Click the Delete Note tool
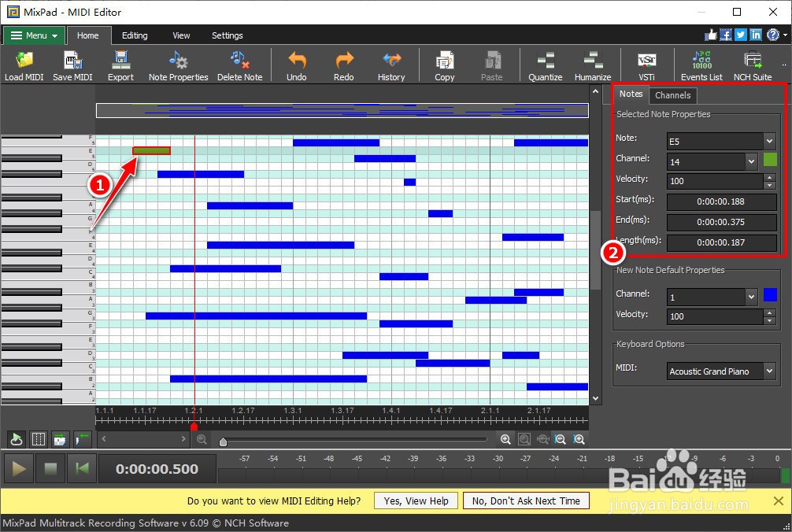Screen dimensions: 792x532 [240, 66]
